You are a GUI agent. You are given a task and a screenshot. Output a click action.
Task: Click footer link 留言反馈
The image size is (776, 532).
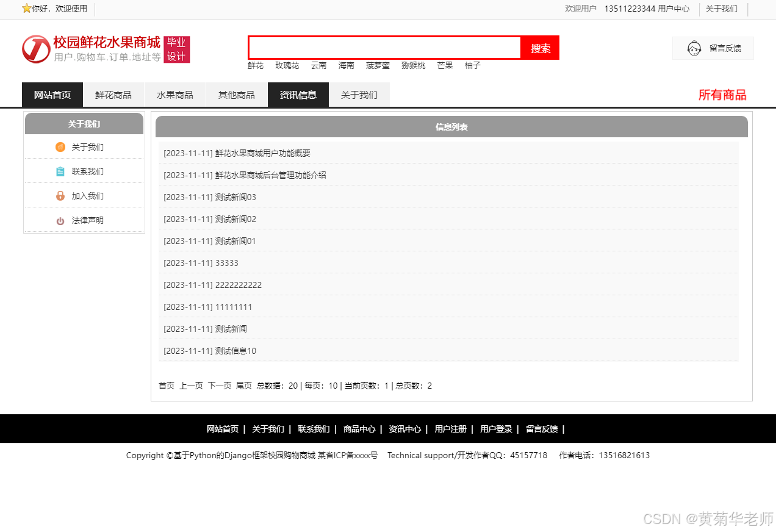tap(542, 429)
